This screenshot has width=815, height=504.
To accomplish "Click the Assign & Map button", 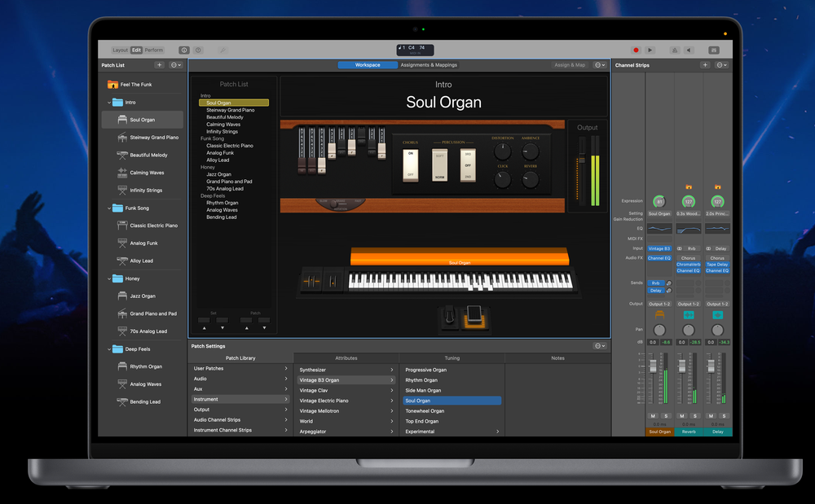I will click(570, 65).
